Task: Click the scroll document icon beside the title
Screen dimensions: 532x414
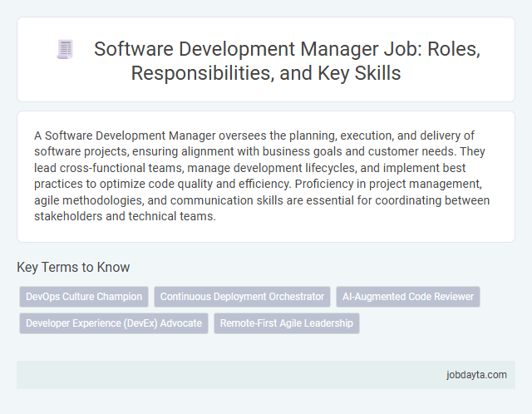Action: click(x=65, y=49)
